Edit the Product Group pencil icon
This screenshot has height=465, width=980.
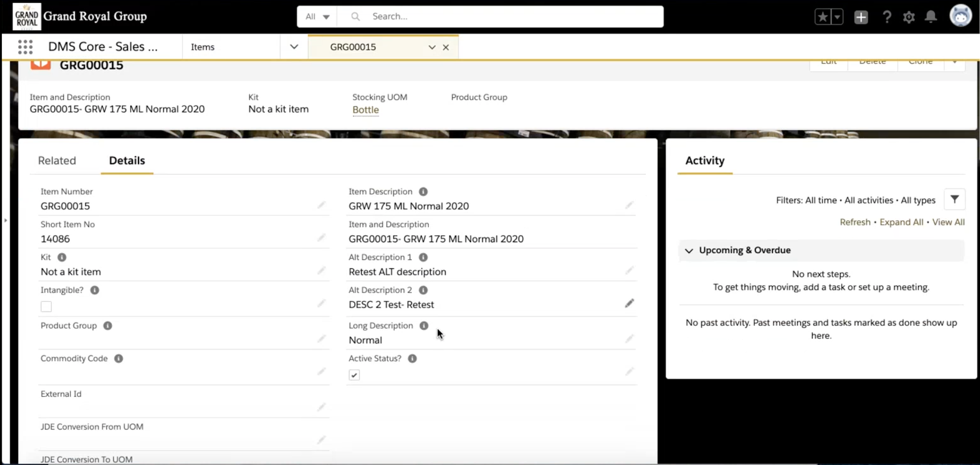pos(321,339)
